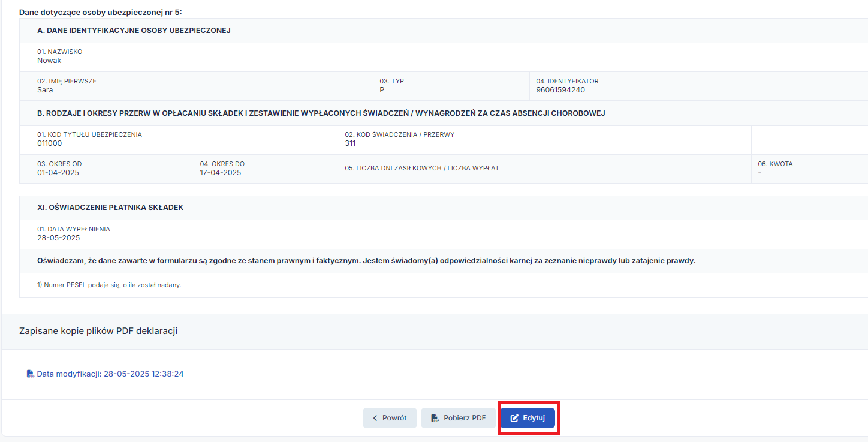This screenshot has height=442, width=868.
Task: Click the left chevron icon beside Powrót
Action: pyautogui.click(x=375, y=418)
